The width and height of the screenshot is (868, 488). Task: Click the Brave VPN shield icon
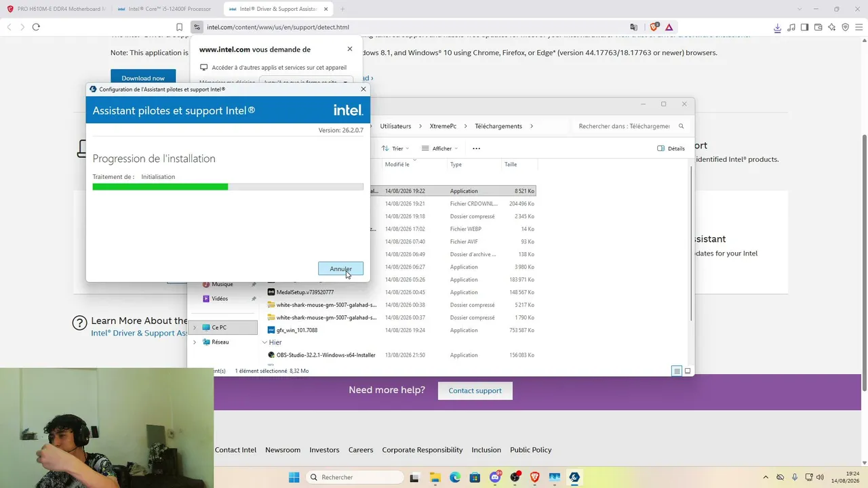845,27
